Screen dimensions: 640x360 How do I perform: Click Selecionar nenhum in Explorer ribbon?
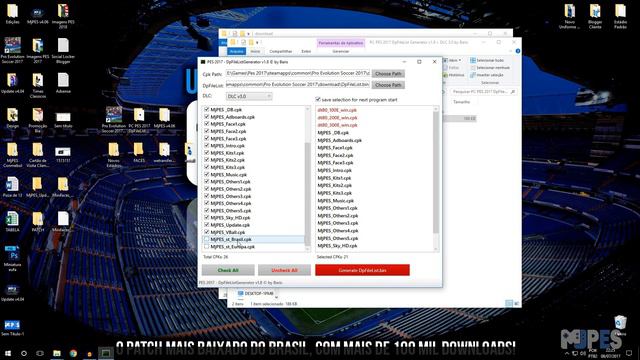tap(491, 68)
